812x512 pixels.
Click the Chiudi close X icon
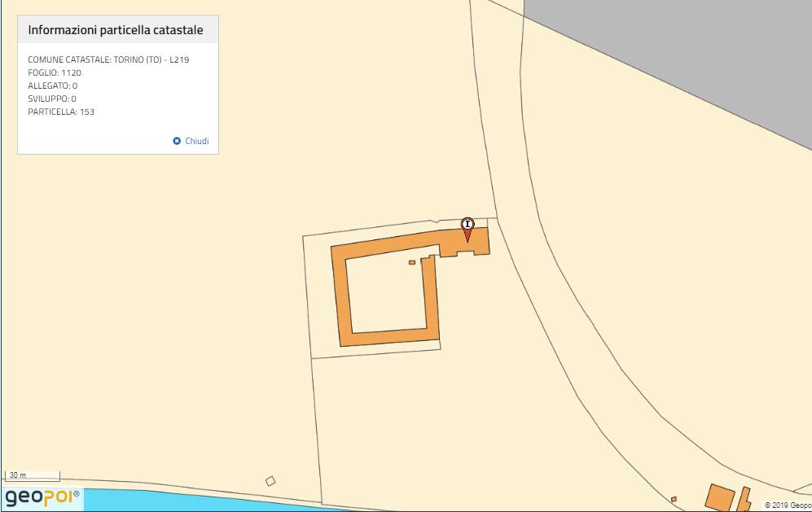[177, 141]
